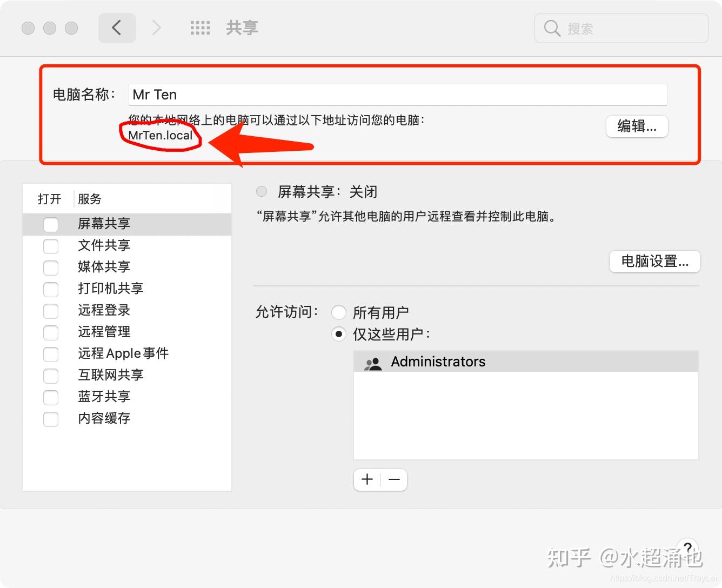Viewport: 722px width, 588px height.
Task: Go back using the left chevron
Action: pyautogui.click(x=117, y=28)
